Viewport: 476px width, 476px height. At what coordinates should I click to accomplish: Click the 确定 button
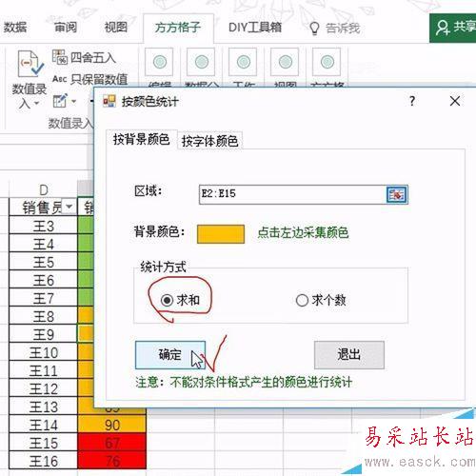170,355
